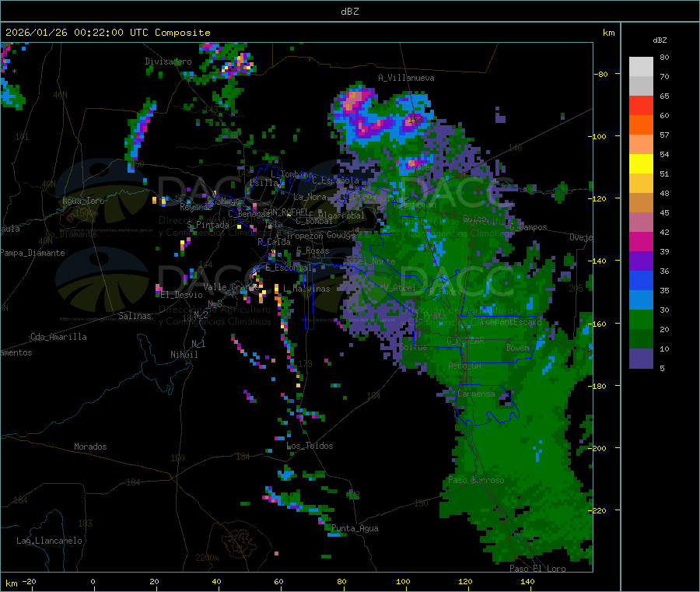Click the Paso_Barroso map label
Viewport: 700px width, 592px height.
coord(476,481)
